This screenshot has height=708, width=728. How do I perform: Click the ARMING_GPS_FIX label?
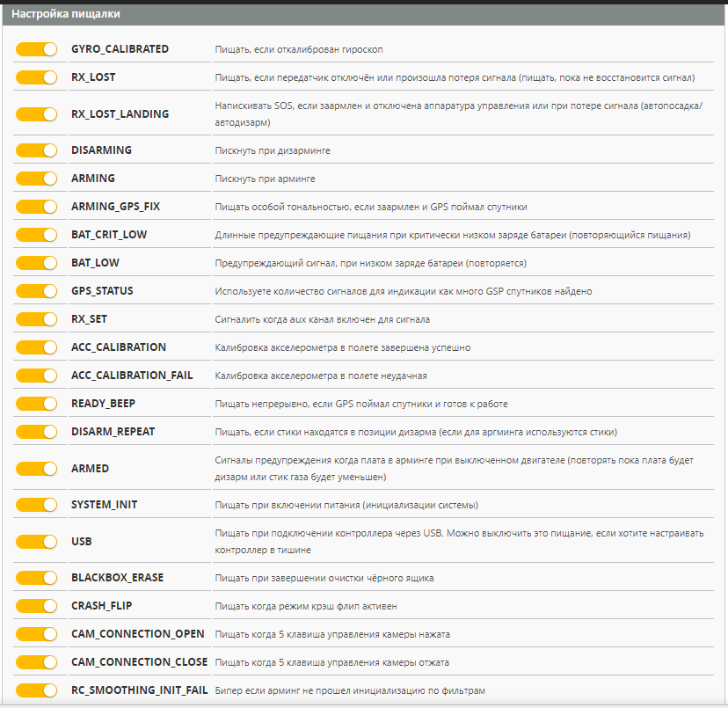[x=115, y=207]
